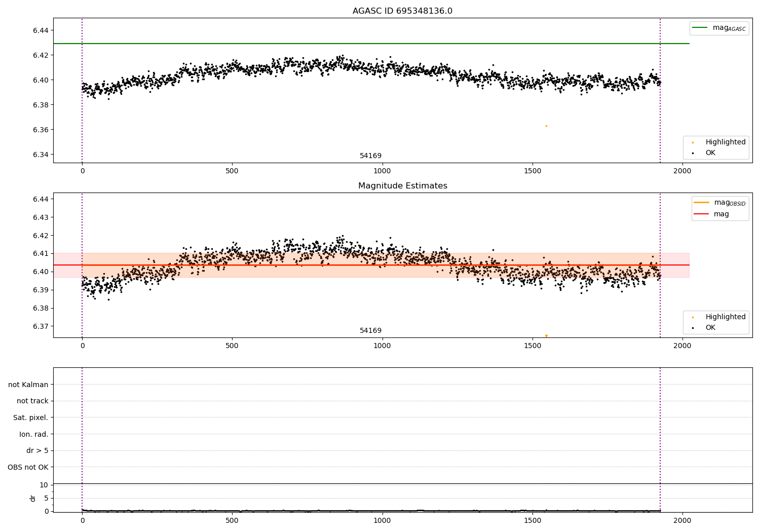Click the orange mag OBSID legend line
The height and width of the screenshot is (532, 760).
tap(701, 203)
